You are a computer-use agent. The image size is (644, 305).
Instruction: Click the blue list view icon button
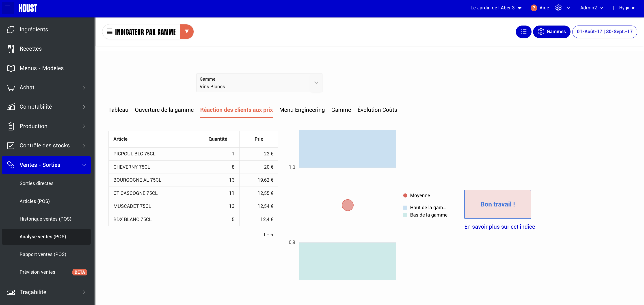pyautogui.click(x=523, y=32)
